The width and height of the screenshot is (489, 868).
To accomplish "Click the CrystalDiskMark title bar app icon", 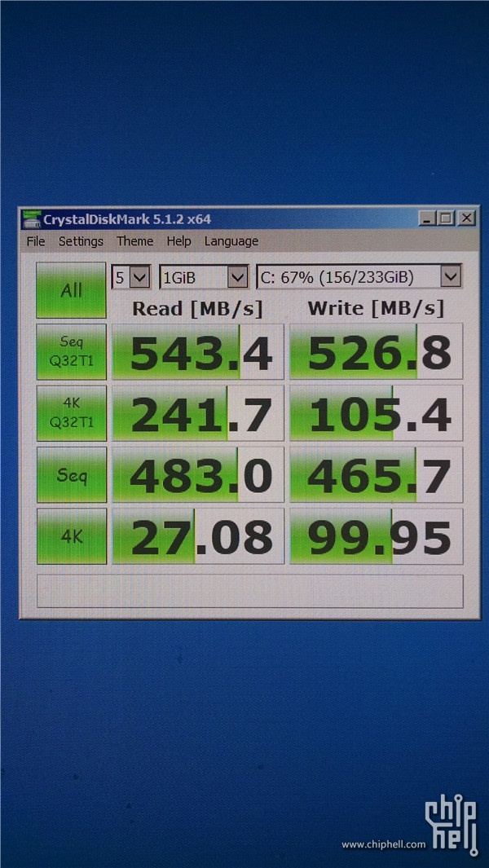I will [32, 218].
